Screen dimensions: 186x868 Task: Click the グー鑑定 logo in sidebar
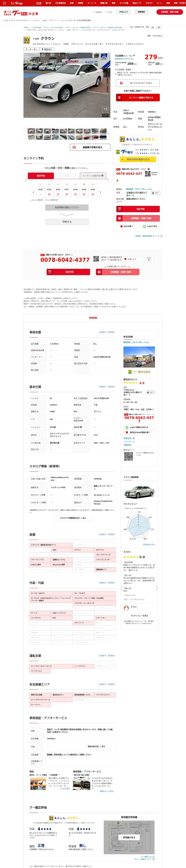click(x=125, y=152)
